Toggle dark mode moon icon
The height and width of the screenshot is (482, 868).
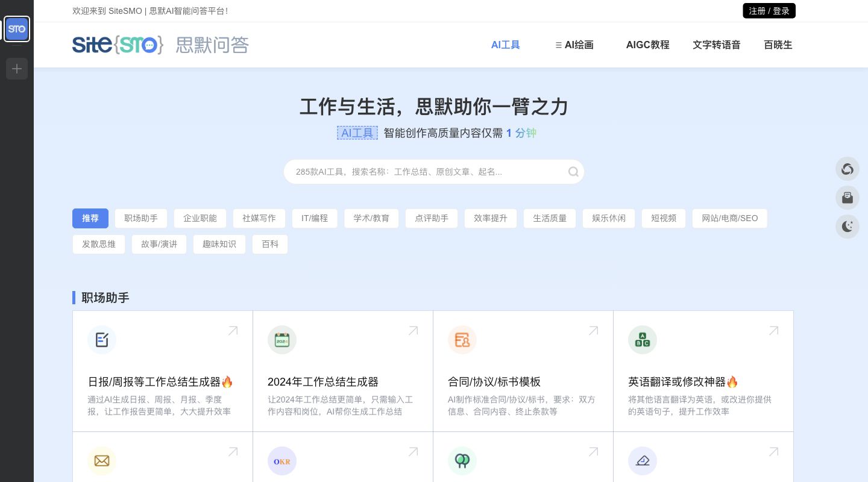pos(848,227)
